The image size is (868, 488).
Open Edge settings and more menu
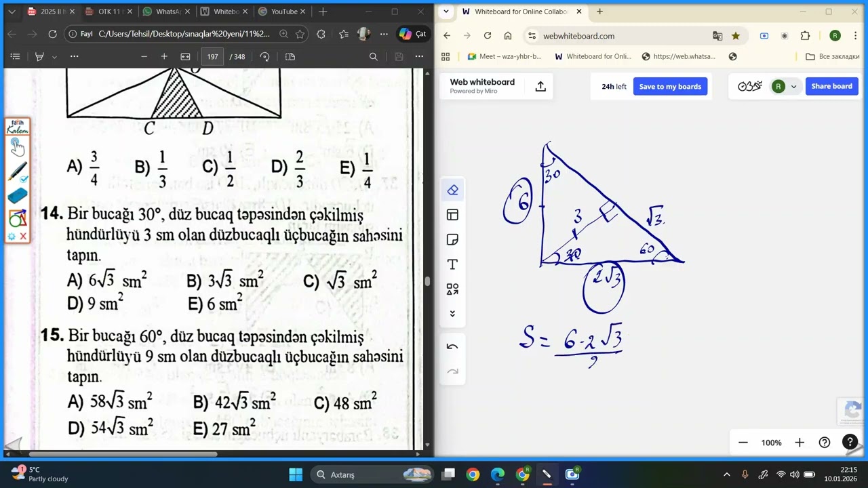pyautogui.click(x=384, y=34)
